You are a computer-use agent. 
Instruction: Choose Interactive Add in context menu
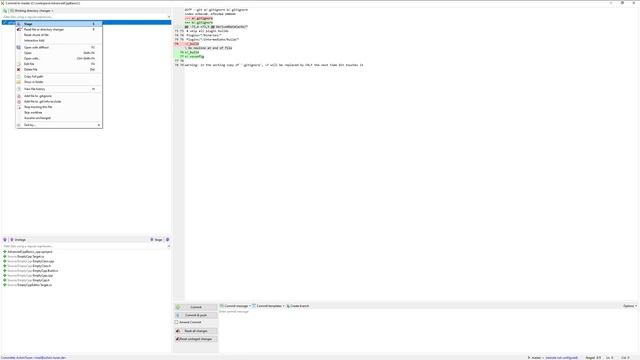(x=59, y=40)
